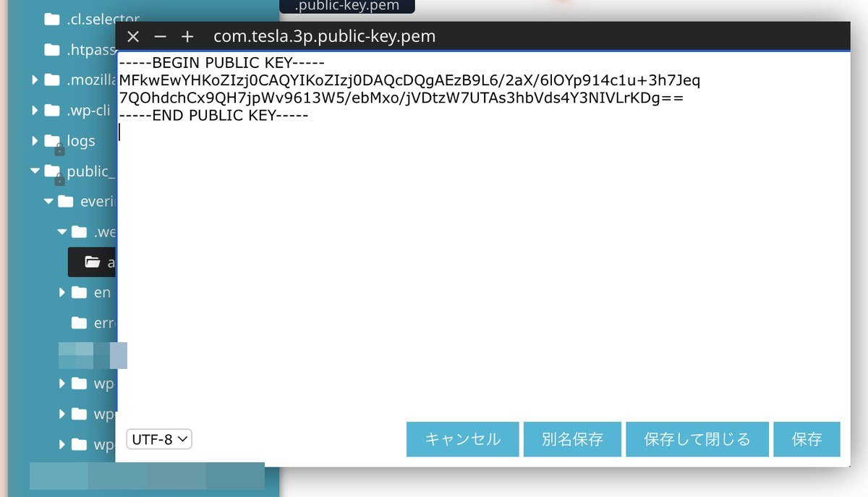Select the .htpass folder icon

(51, 50)
